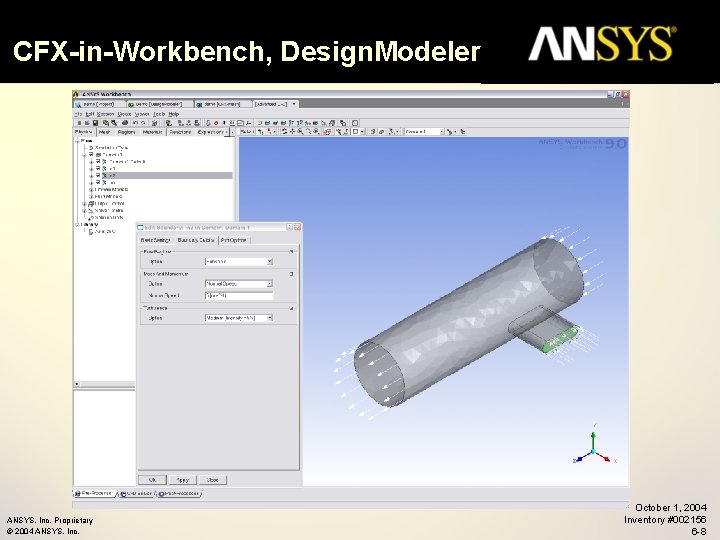Collapse the Flow root node in the tree
Screen dimensions: 720x540
click(77, 141)
